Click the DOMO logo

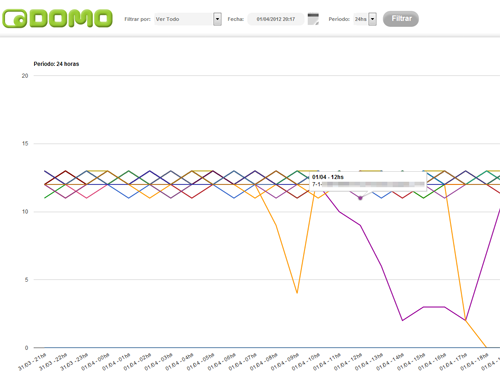[x=57, y=18]
